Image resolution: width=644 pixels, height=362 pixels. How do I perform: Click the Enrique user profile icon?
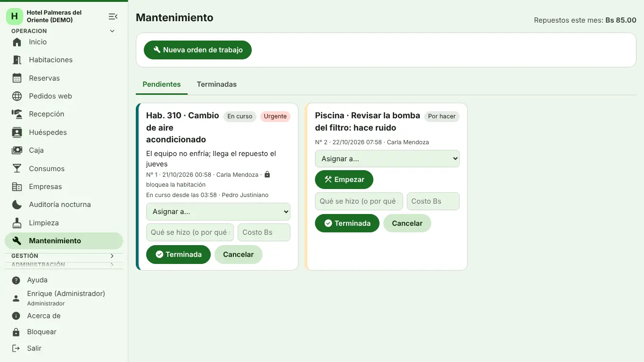click(x=16, y=298)
